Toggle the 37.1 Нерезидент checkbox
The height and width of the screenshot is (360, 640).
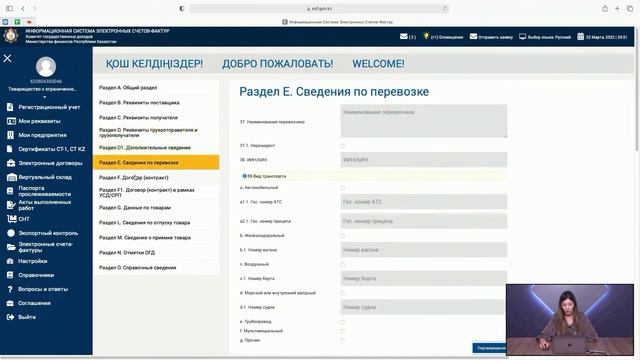coord(342,146)
